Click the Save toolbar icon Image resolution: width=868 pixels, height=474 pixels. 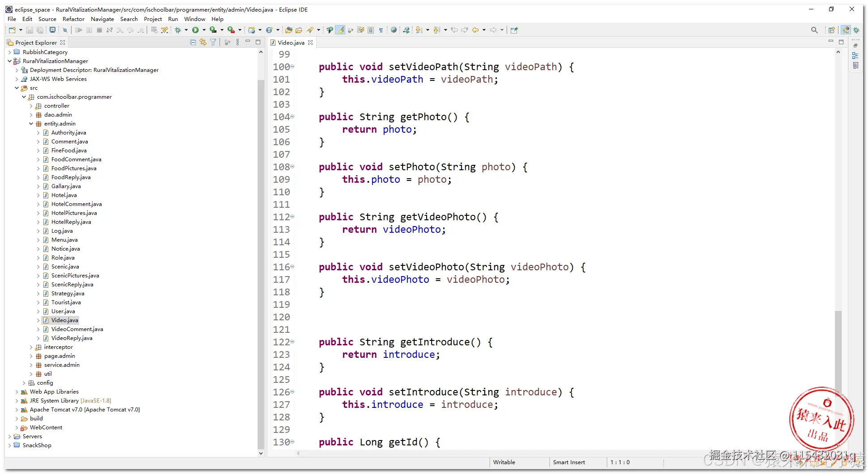30,30
